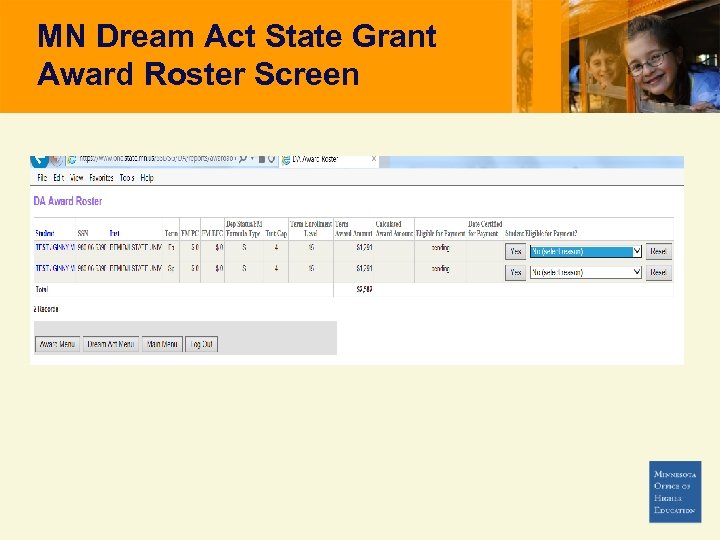The image size is (720, 540).
Task: Click the Main Menu button
Action: (162, 344)
